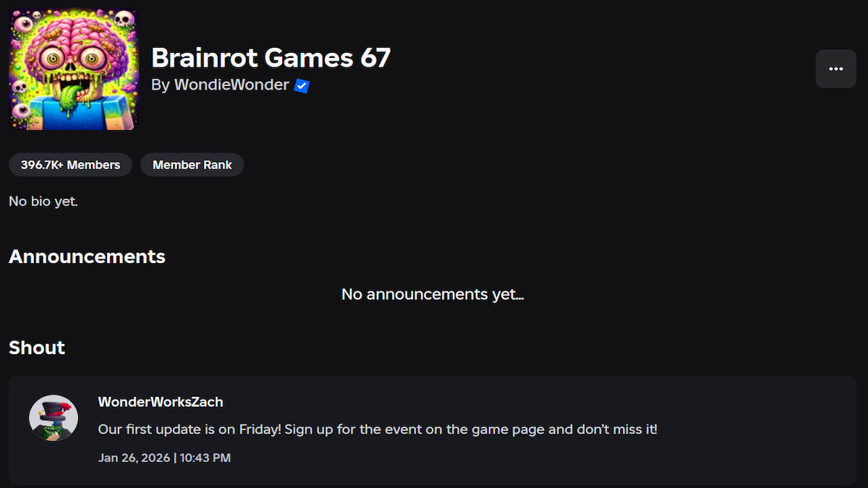Click the Brainrot Games 67 title
The width and height of the screenshot is (868, 488).
271,58
